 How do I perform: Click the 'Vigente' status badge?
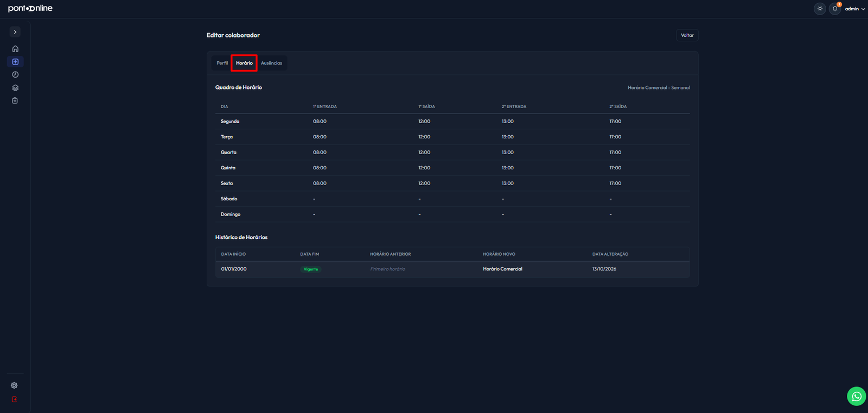tap(311, 269)
